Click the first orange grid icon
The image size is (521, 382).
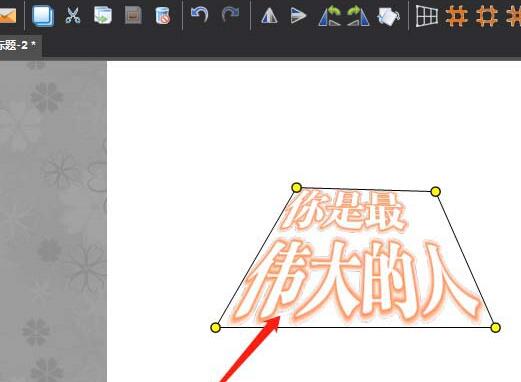coord(457,16)
